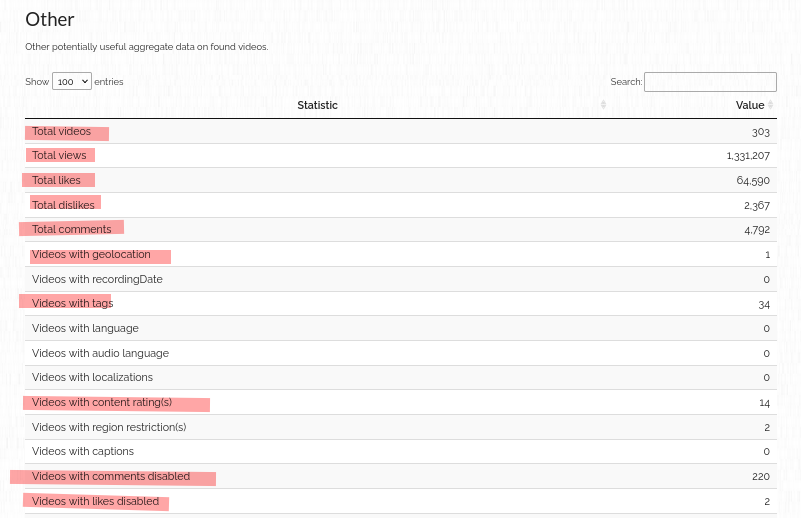
Task: Click the Total likes statistic
Action: 56,180
